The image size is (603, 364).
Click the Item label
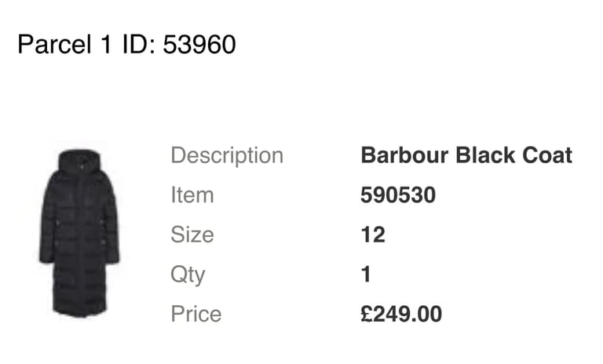(x=192, y=195)
